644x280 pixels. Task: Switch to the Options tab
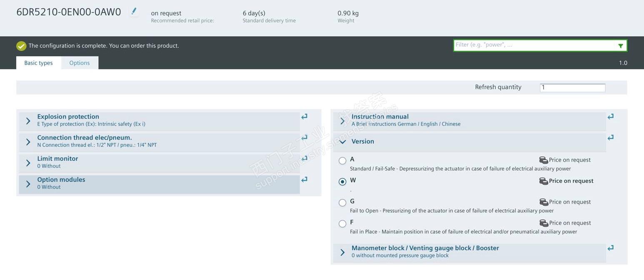pyautogui.click(x=80, y=63)
